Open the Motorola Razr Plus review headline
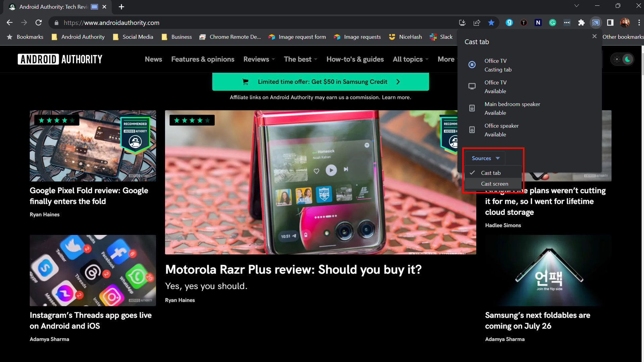 coord(293,269)
